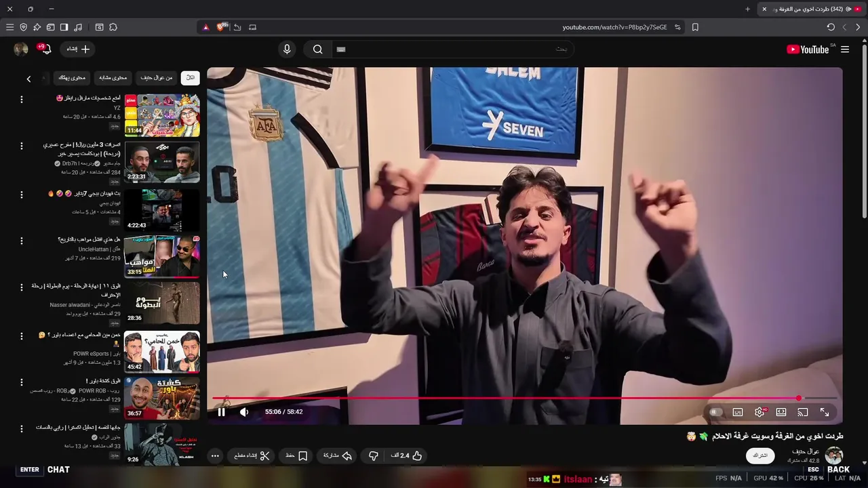Viewport: 868px width, 488px height.
Task: Click the overlay BACK label
Action: click(x=838, y=469)
